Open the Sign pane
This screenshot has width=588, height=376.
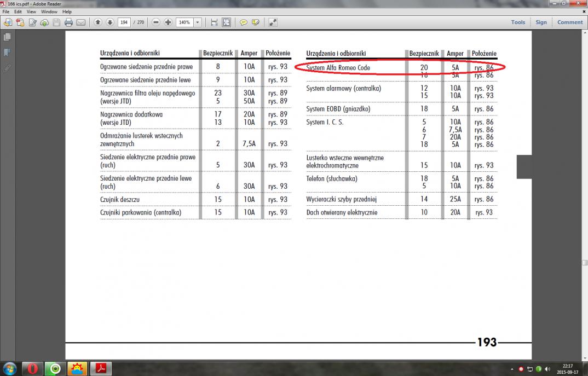541,22
